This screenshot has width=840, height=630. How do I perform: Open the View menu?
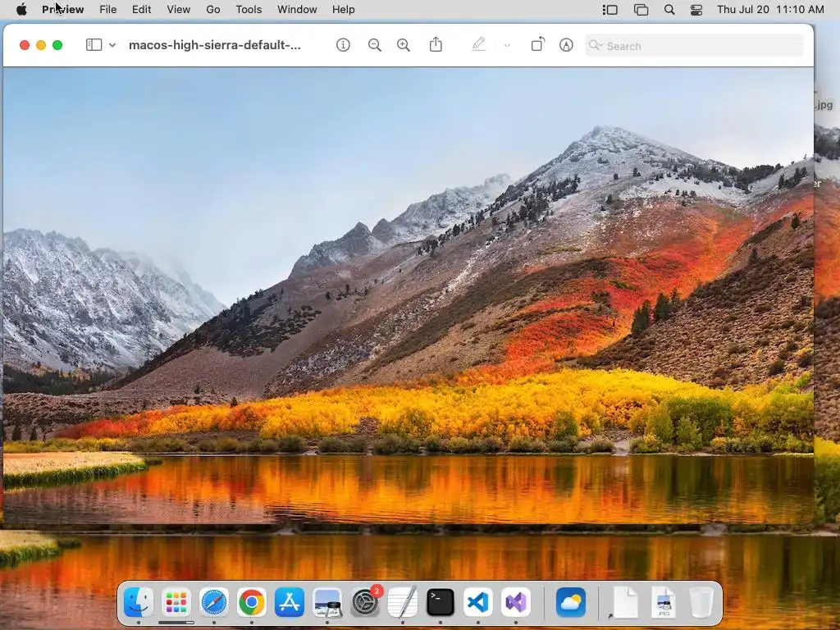click(178, 10)
